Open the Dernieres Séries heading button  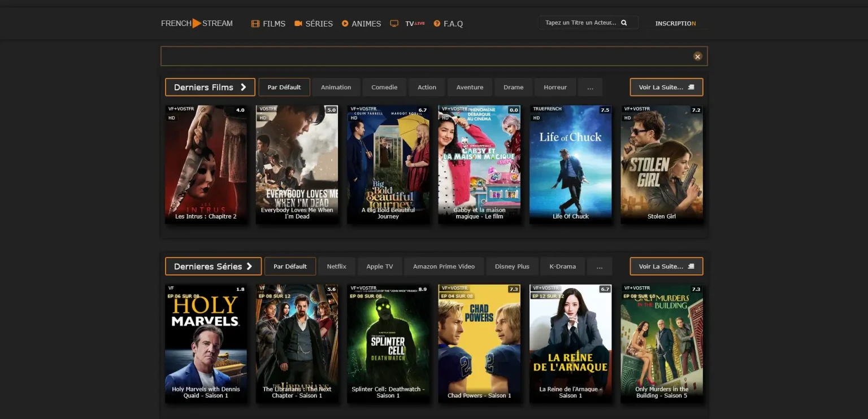tap(213, 267)
